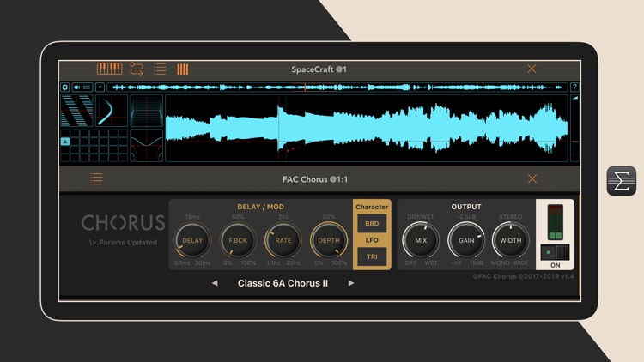The width and height of the screenshot is (644, 362).
Task: Select the wave curve pad
Action: click(147, 145)
